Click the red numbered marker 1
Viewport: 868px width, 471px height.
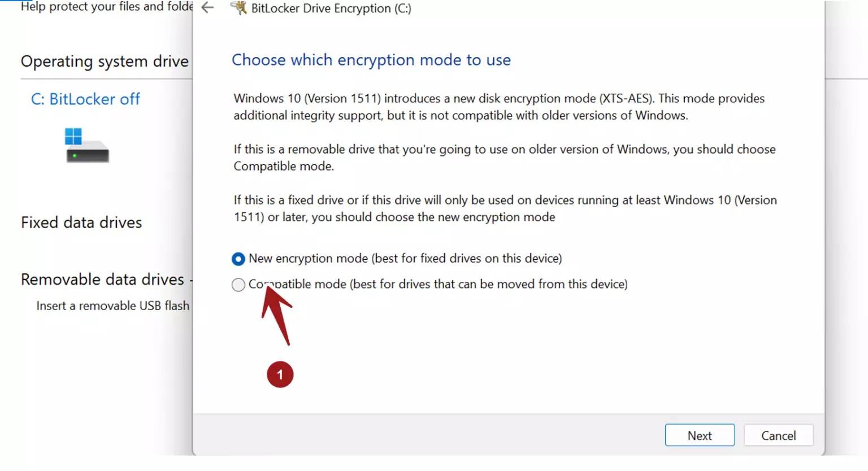(280, 374)
